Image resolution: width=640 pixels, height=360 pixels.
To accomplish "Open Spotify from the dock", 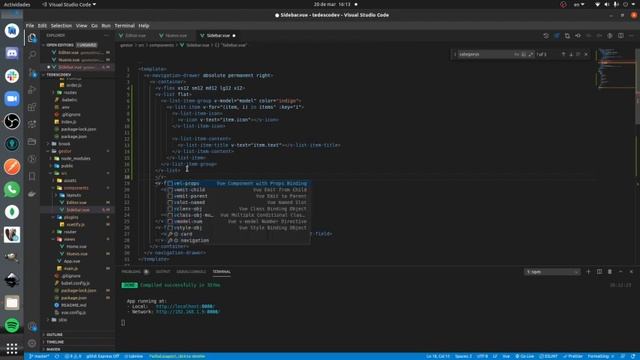I will [12, 325].
